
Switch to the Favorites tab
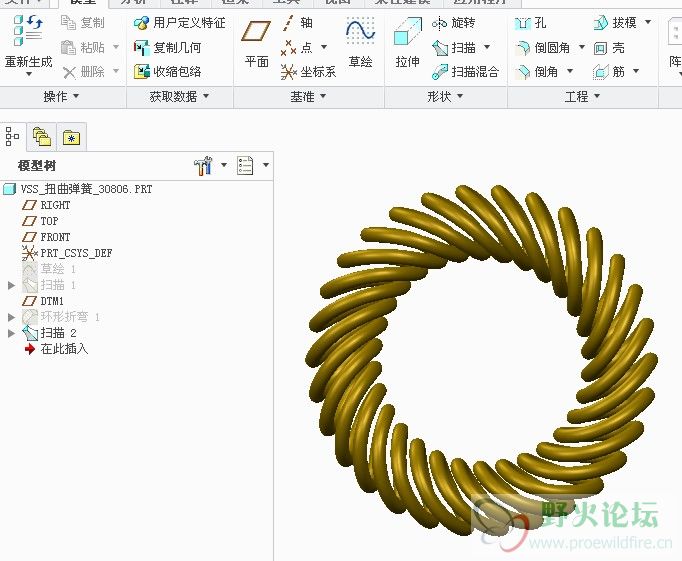click(71, 138)
